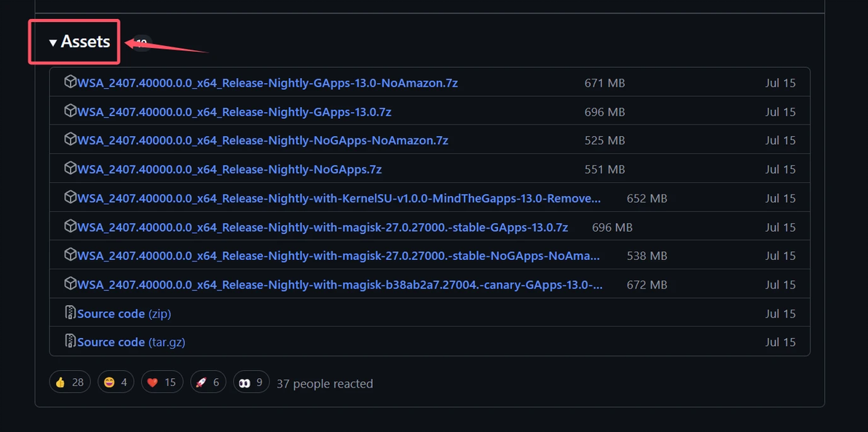The width and height of the screenshot is (868, 432).
Task: Download WSA Nightly-GApps-13.0-NoAmazon.7z
Action: 267,83
